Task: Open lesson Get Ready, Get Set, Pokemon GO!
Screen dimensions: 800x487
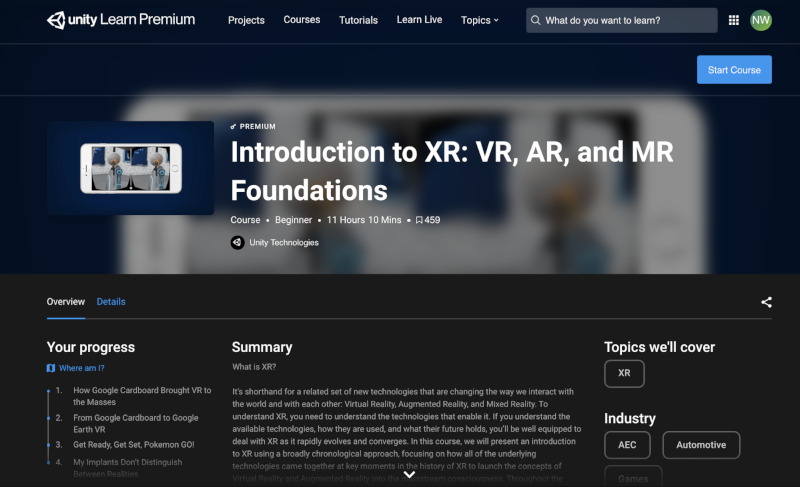Action: tap(134, 445)
